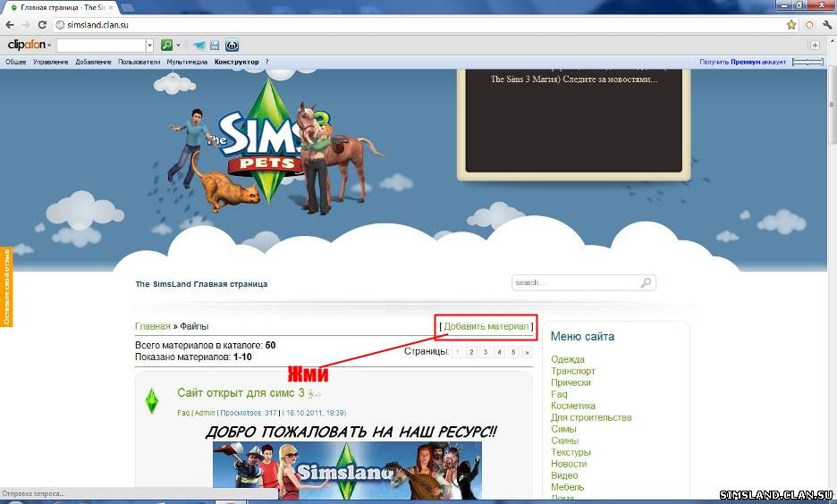The height and width of the screenshot is (504, 837).
Task: Go to page 4 of the catalog
Action: 499,352
